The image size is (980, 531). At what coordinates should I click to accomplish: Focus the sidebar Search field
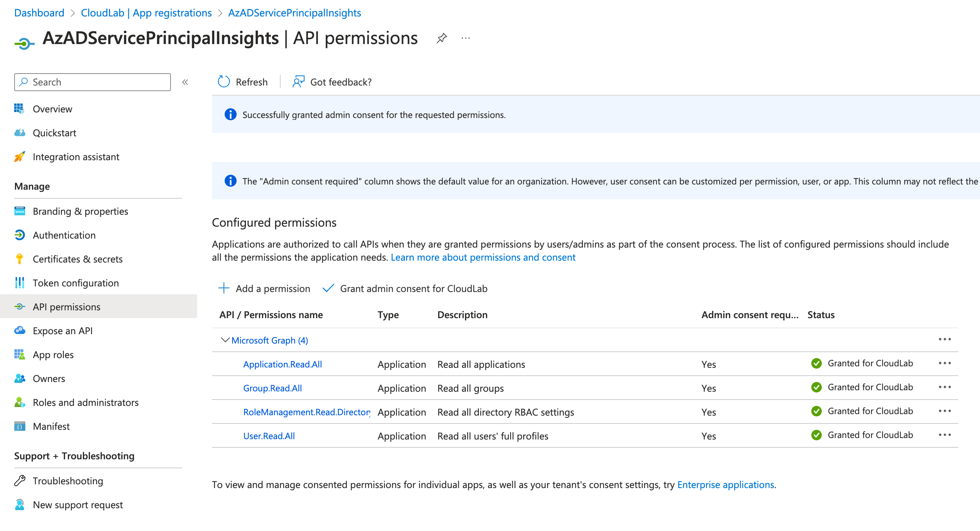coord(93,82)
